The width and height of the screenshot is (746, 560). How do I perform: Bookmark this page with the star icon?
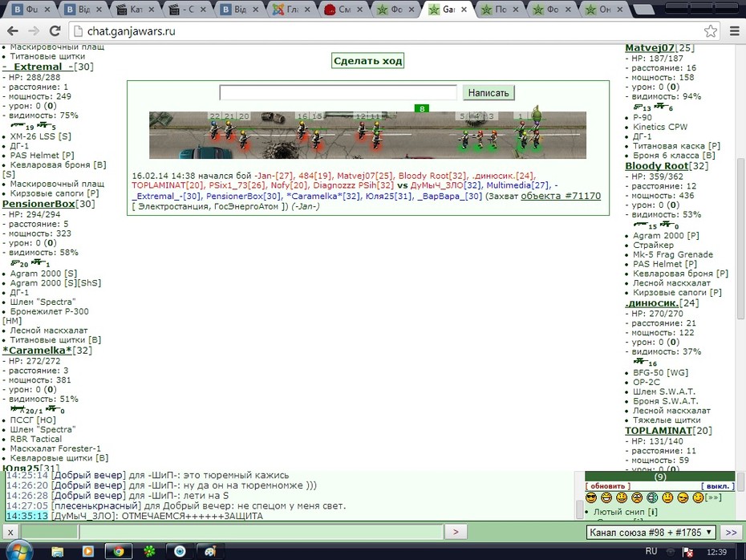pyautogui.click(x=711, y=31)
